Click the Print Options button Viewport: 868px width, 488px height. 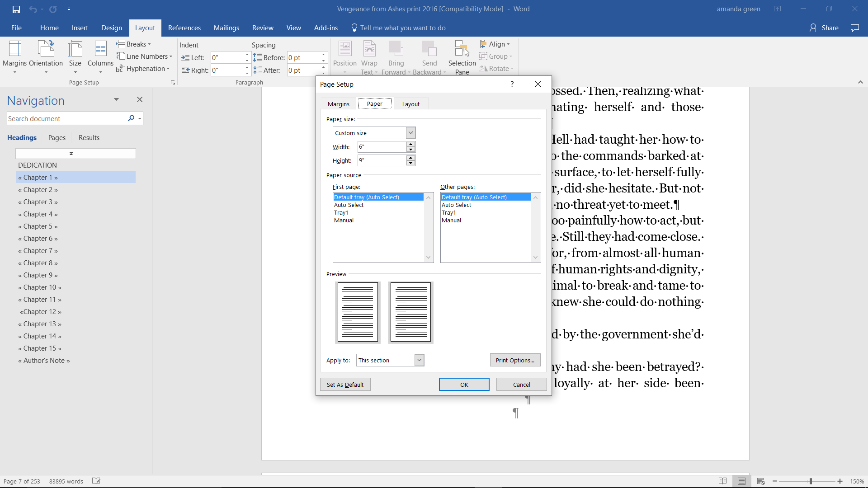tap(515, 360)
